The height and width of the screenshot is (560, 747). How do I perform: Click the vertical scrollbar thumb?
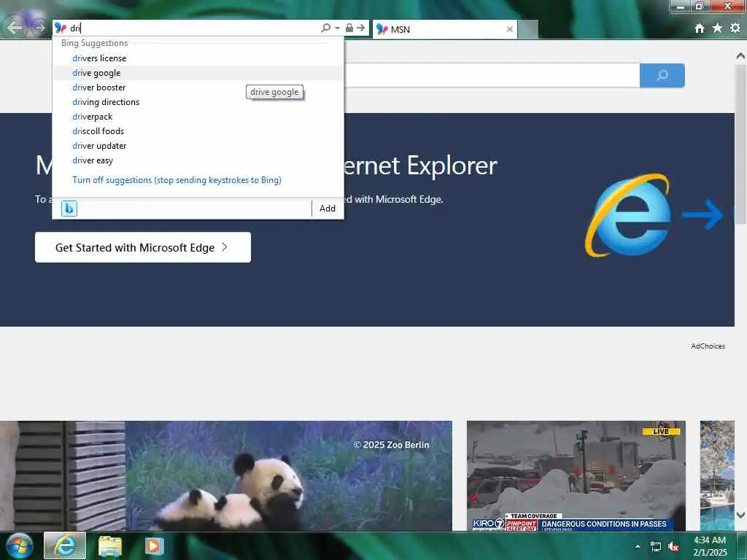click(740, 144)
